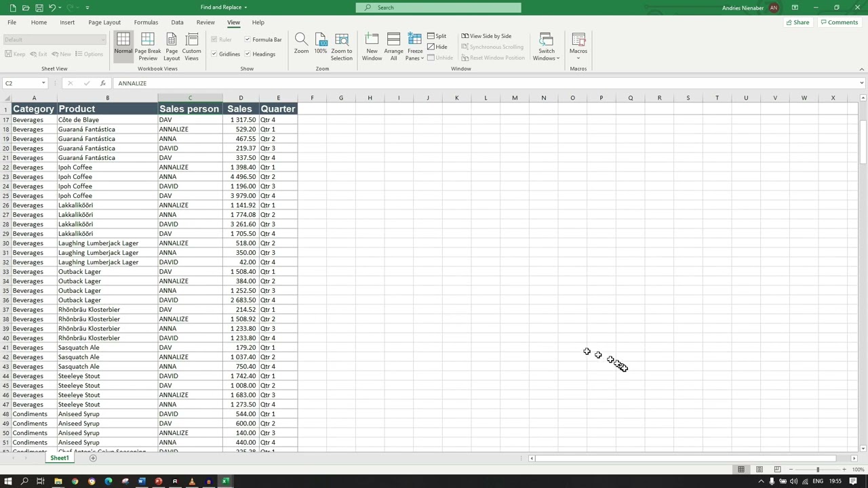Collapse the ribbon
This screenshot has height=488, width=868.
point(861,69)
